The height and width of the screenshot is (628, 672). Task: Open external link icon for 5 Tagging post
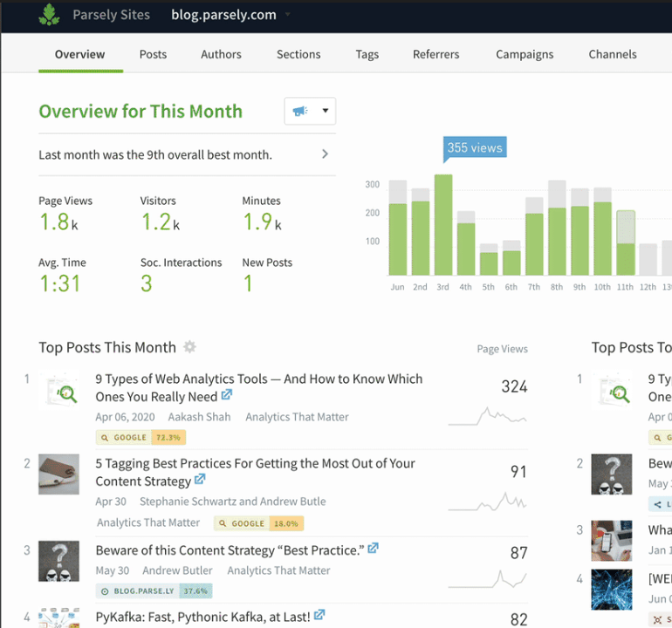[x=200, y=481]
